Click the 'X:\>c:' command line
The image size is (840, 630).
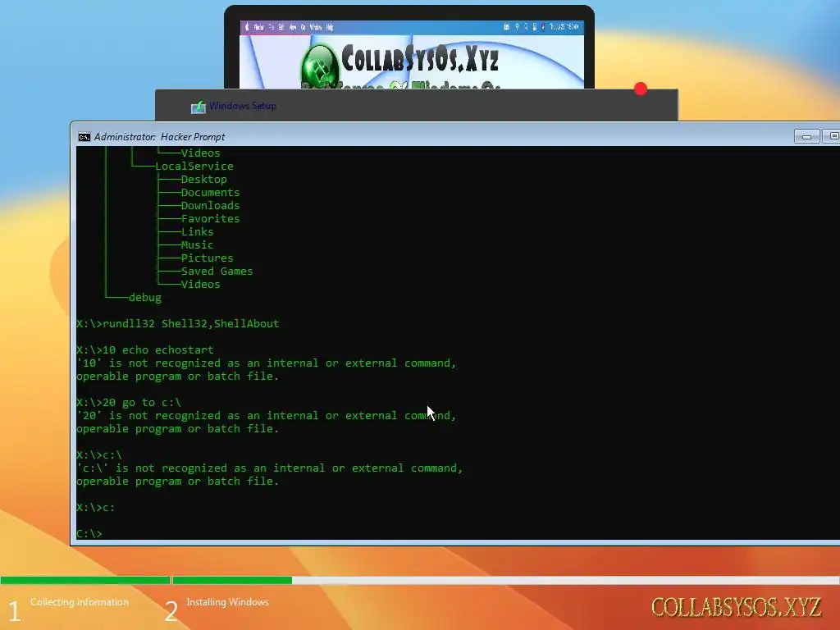tap(96, 507)
